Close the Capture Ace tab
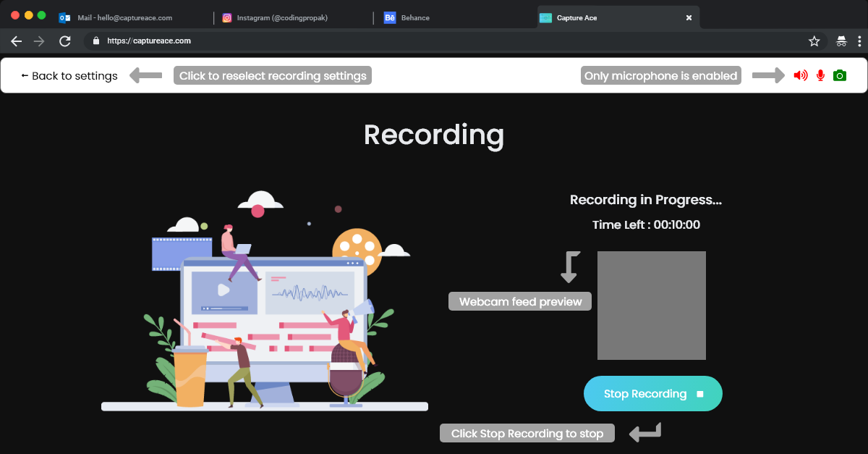The height and width of the screenshot is (454, 868). (689, 17)
